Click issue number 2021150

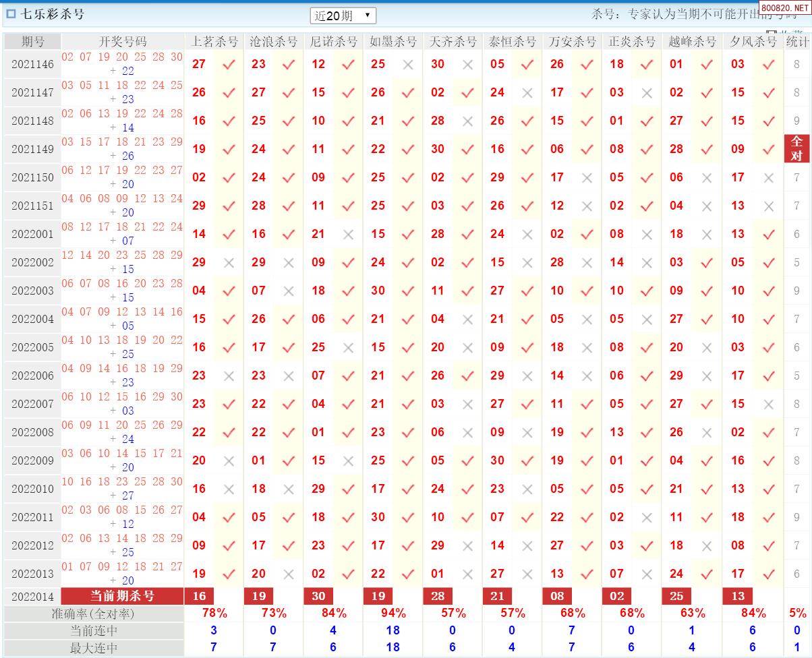32,178
